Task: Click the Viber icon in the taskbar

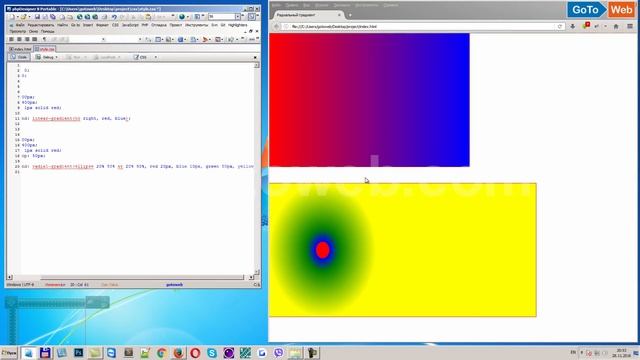Action: pos(278,353)
